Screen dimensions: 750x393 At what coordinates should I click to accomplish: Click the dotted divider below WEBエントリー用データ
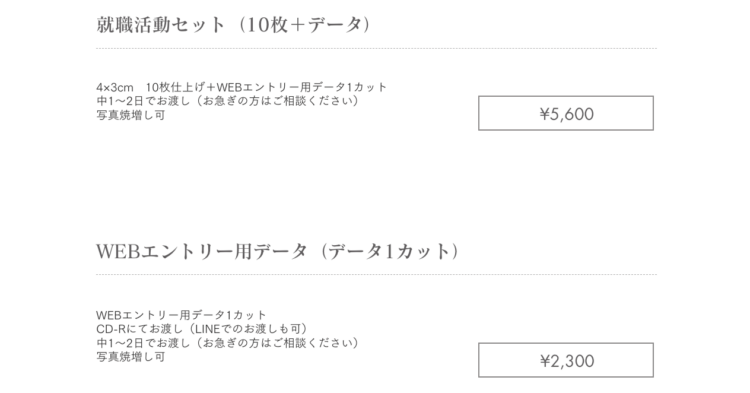376,274
